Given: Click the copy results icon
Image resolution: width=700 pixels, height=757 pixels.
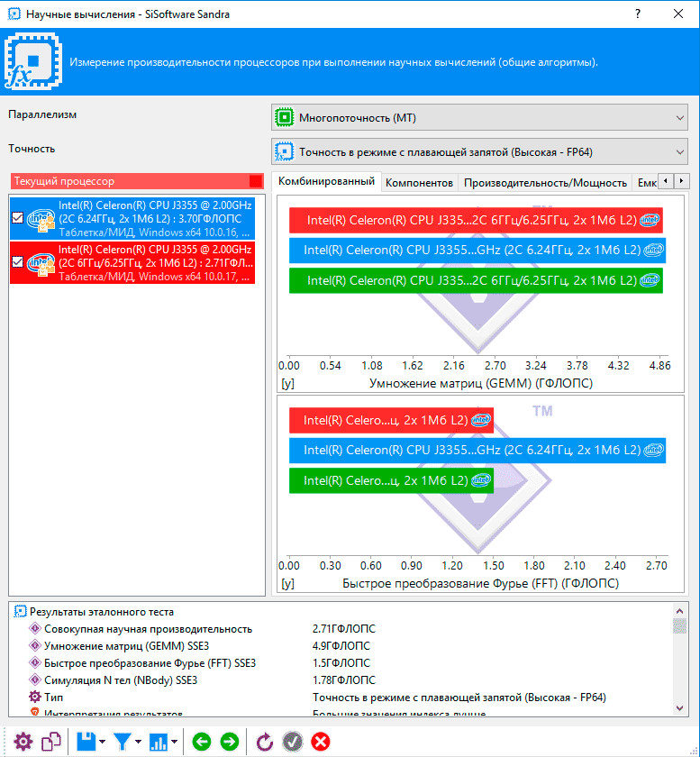Looking at the screenshot, I should [x=52, y=742].
